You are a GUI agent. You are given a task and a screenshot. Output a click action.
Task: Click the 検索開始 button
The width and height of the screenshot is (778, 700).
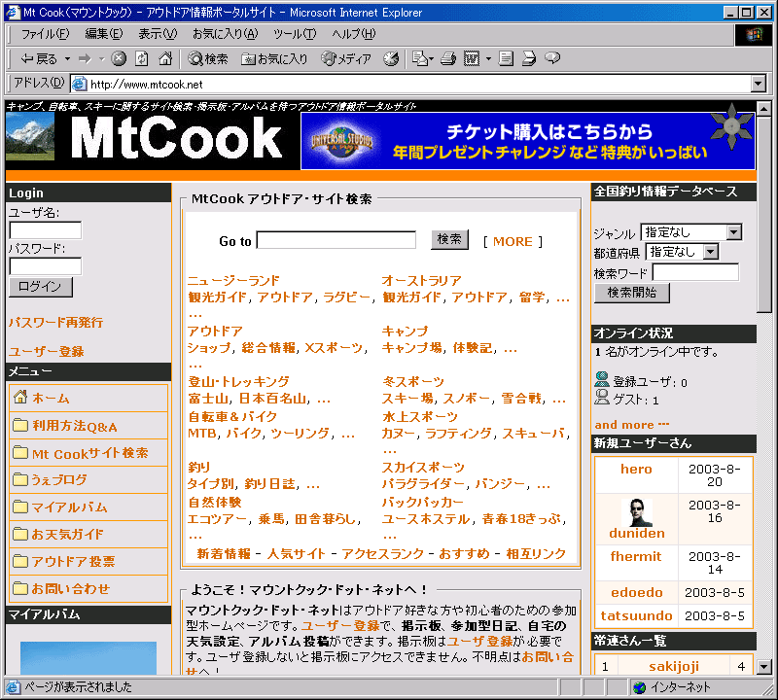(x=631, y=293)
